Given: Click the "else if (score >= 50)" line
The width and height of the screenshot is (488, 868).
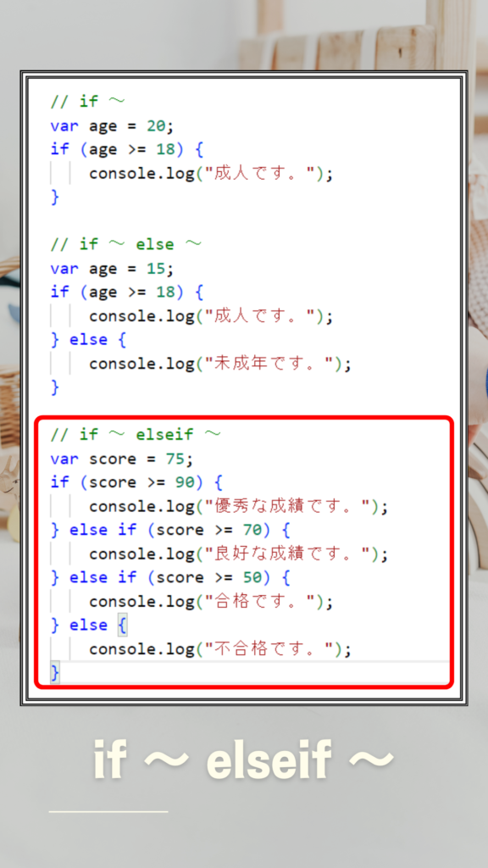Looking at the screenshot, I should tap(170, 578).
